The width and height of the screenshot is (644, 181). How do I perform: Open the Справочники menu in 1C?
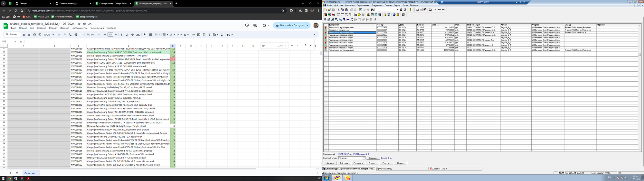[x=363, y=5]
